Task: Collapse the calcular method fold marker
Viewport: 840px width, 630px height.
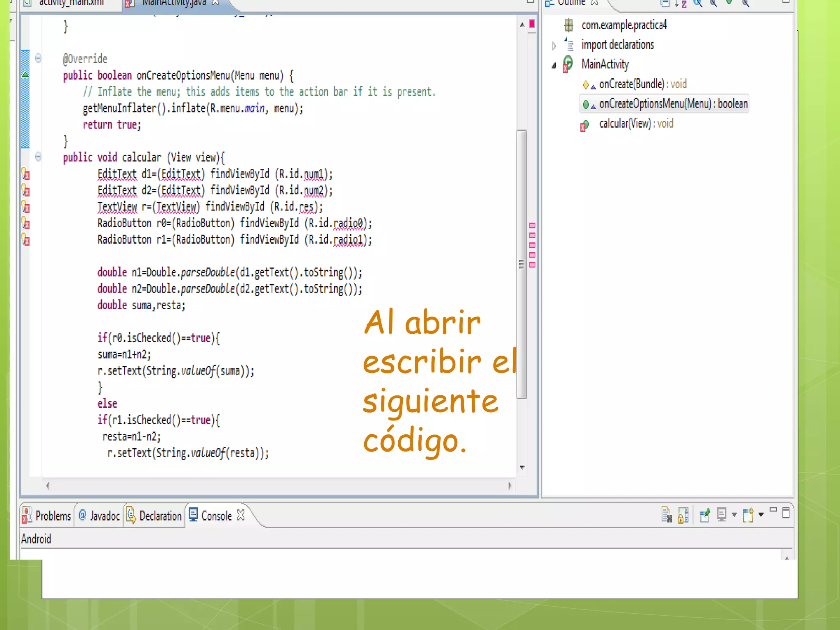Action: [38, 156]
